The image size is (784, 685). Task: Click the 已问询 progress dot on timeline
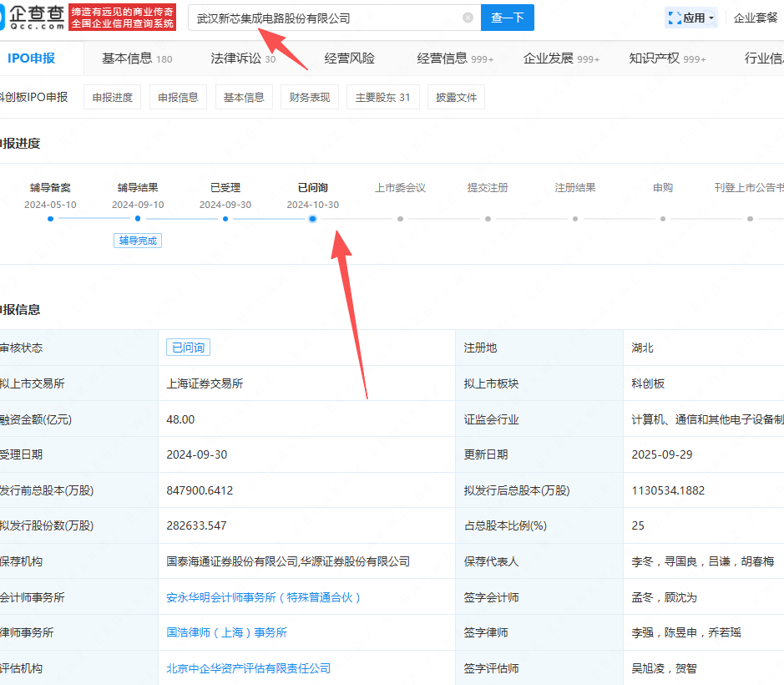[312, 219]
